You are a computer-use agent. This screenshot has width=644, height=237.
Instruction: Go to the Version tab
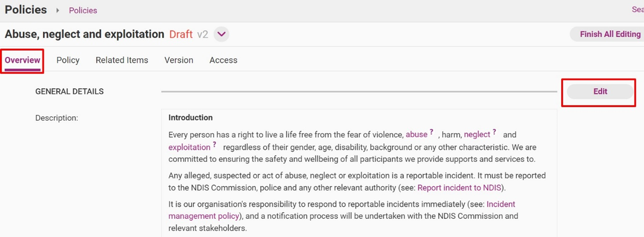(179, 60)
